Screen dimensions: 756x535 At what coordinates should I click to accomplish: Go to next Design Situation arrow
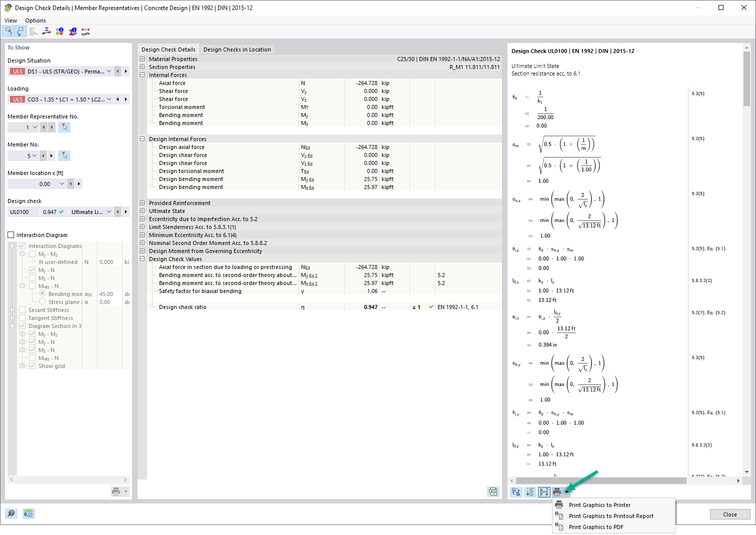[126, 71]
